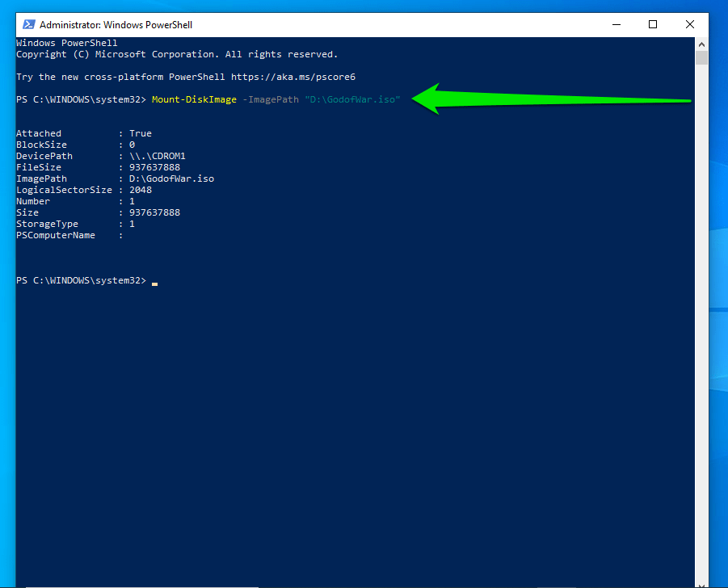Click the Mount-DiskImage command text
728x588 pixels.
point(194,99)
